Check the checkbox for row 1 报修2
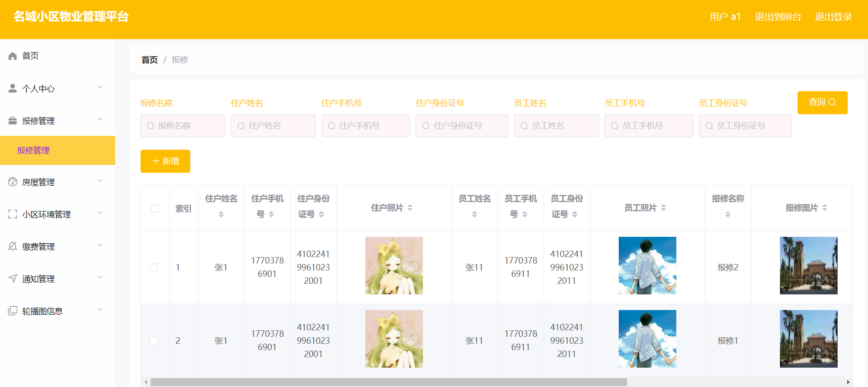The image size is (868, 387). click(154, 268)
